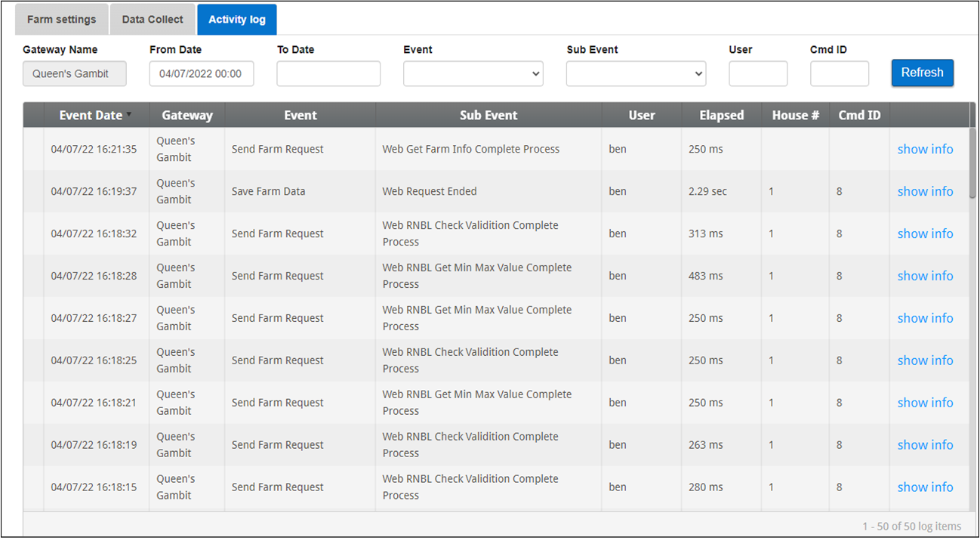Screen dimensions: 980x538
Task: Sort the table by Elapsed column
Action: point(721,116)
